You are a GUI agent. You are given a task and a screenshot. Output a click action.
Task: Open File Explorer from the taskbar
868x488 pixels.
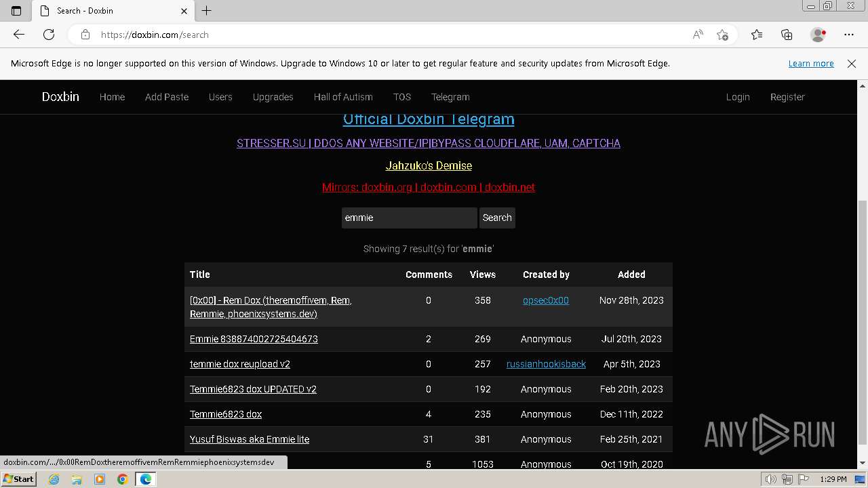77,479
